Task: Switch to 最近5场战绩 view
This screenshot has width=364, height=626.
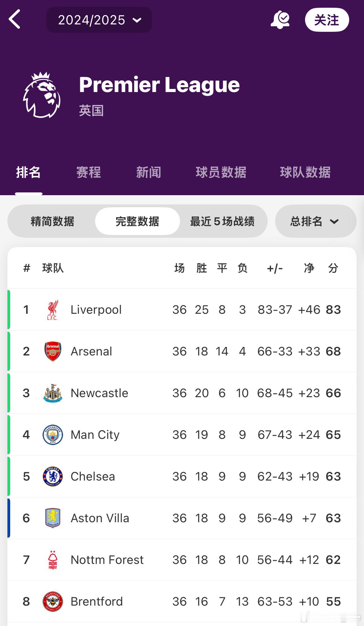Action: click(x=222, y=221)
